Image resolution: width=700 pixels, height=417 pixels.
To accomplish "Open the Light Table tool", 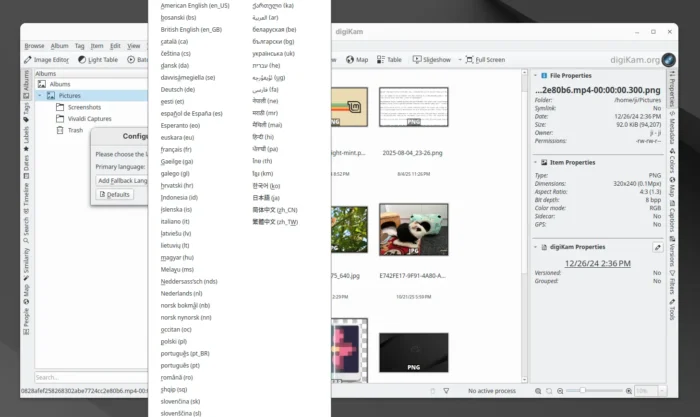I will coord(97,60).
